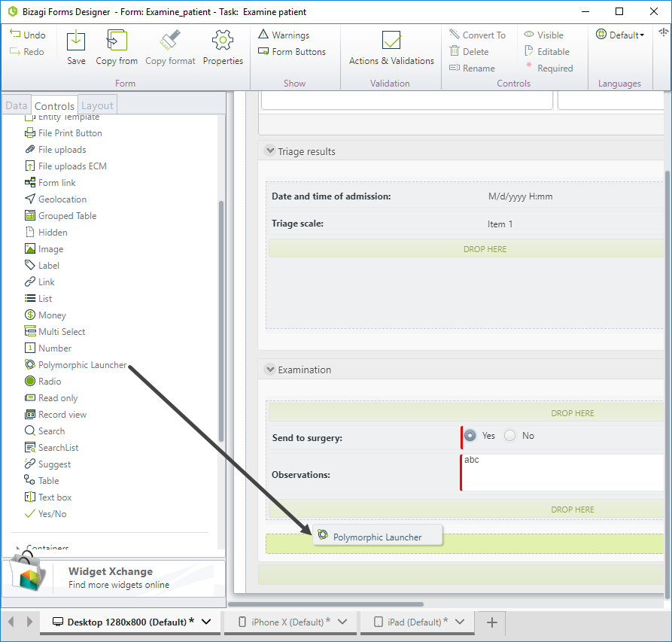The image size is (672, 642).
Task: Open Desktop 1280x800 tab dropdown arrow
Action: [x=206, y=622]
